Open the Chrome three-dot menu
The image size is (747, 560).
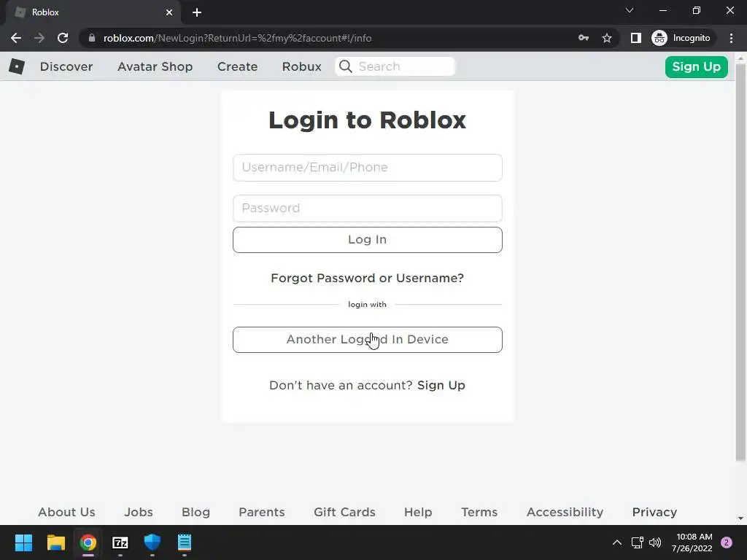[x=731, y=38]
